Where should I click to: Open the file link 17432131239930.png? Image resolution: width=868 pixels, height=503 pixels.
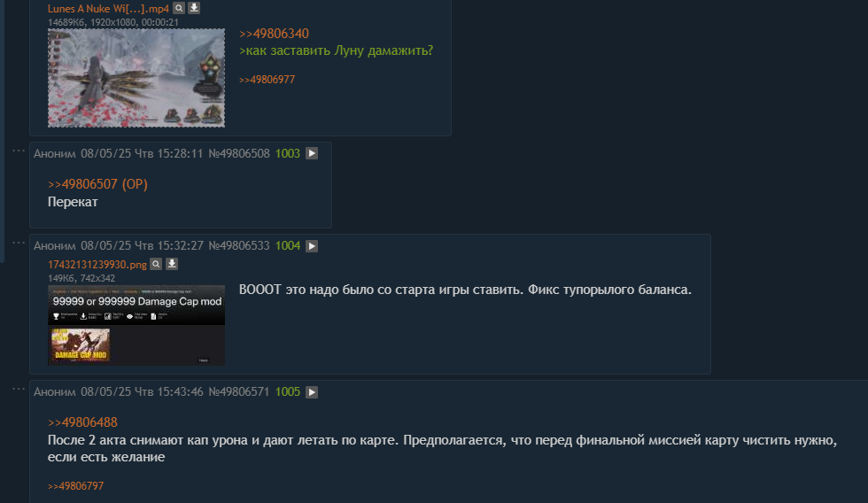pos(97,265)
